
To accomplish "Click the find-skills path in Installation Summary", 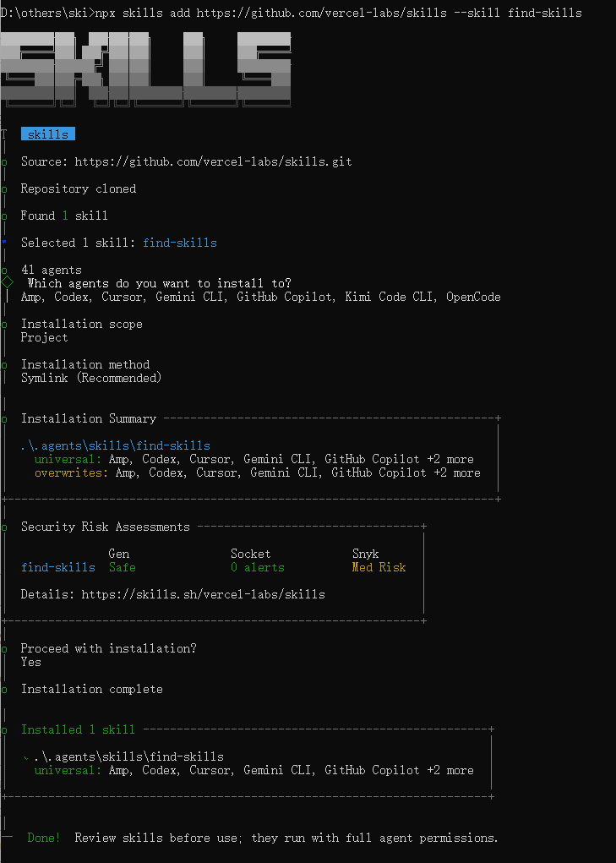I will coord(116,445).
